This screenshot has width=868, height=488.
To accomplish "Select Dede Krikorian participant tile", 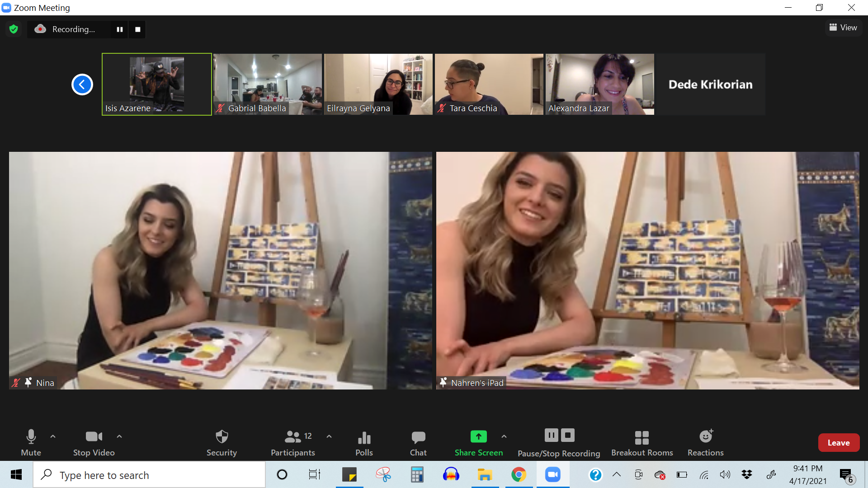I will (711, 84).
